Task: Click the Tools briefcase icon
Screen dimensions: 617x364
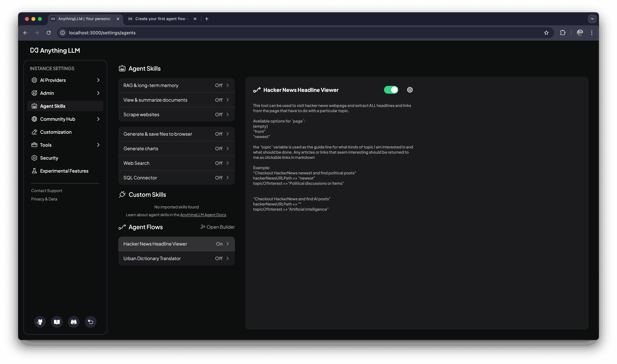Action: pyautogui.click(x=34, y=145)
